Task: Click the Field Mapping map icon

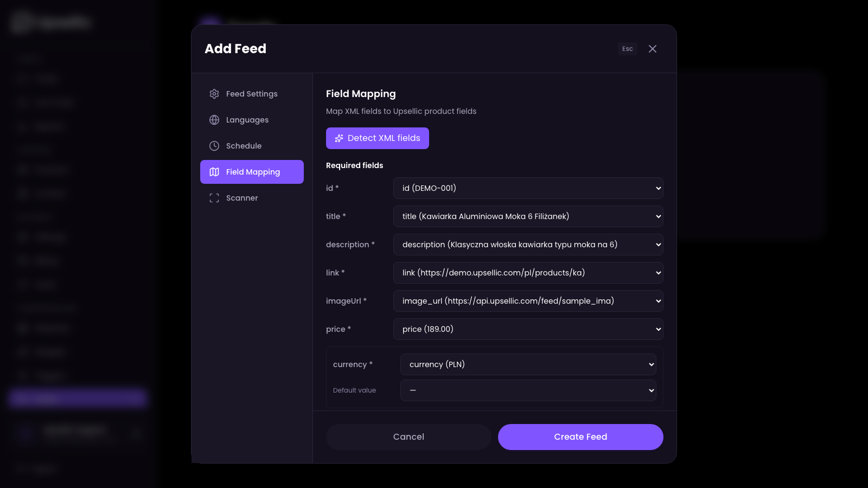Action: click(214, 172)
